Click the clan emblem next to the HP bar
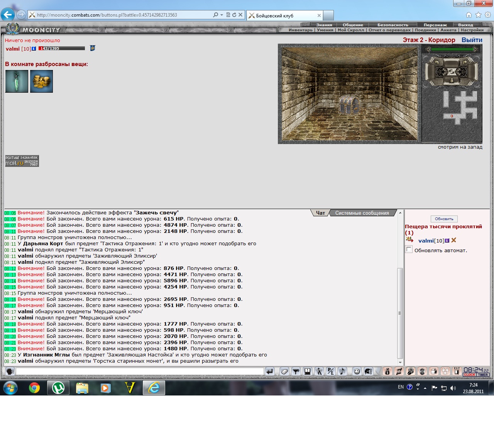Image resolution: width=494 pixels, height=448 pixels. (x=93, y=48)
